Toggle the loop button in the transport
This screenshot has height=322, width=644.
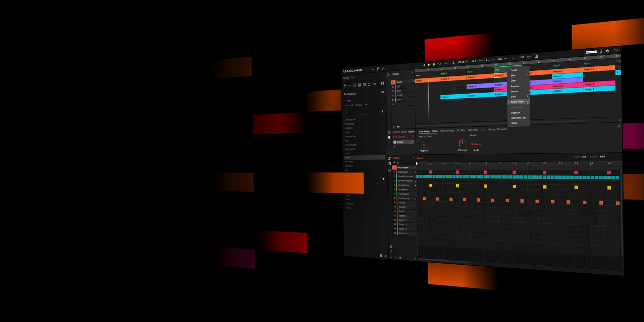[x=439, y=64]
